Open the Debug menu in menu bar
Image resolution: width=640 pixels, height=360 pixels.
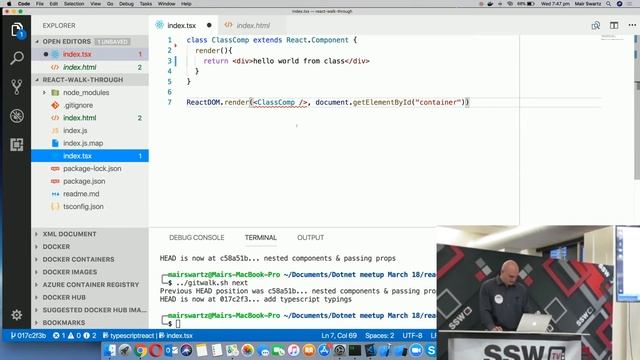tap(126, 4)
